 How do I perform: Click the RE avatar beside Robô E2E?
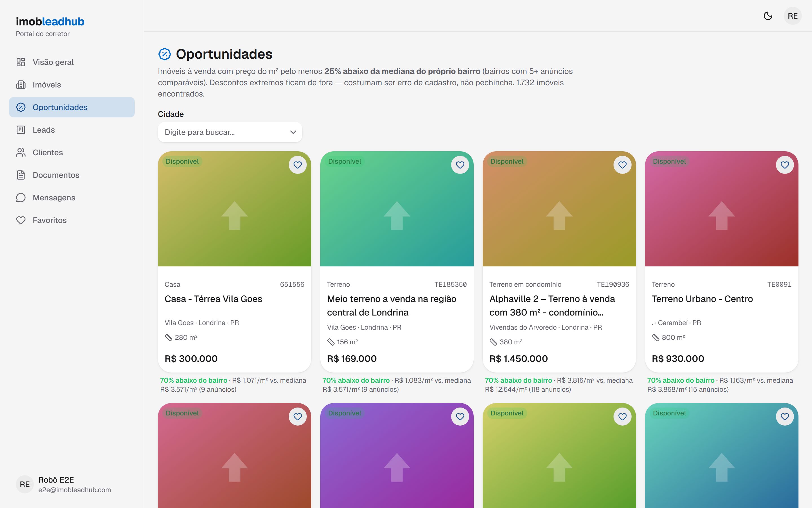click(x=25, y=485)
